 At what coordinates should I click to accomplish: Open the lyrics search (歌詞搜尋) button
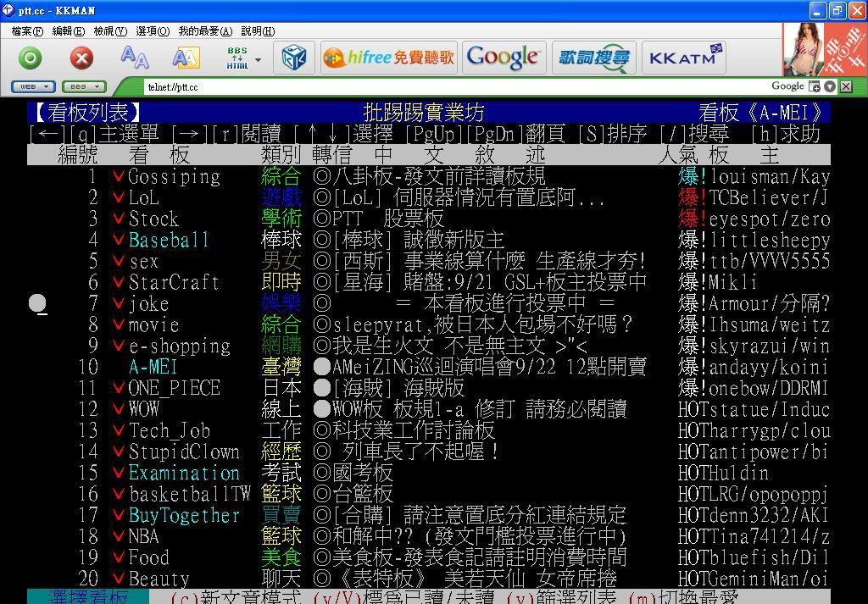(x=593, y=58)
